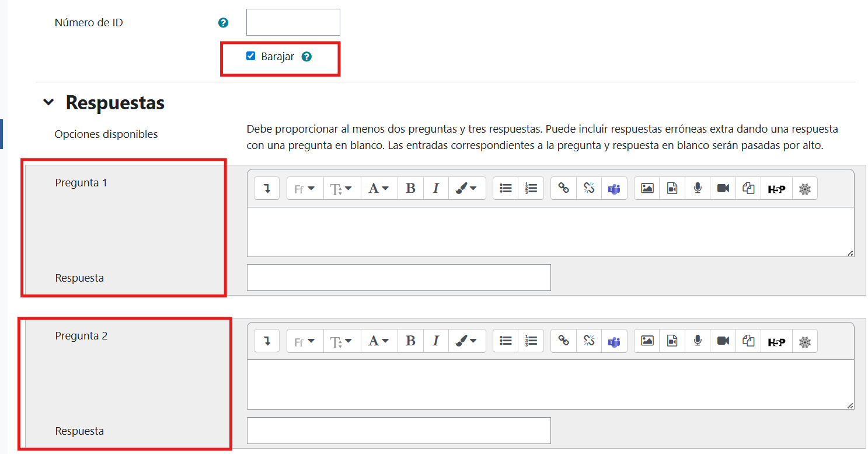Click the Barajar label text
This screenshot has width=868, height=454.
pyautogui.click(x=278, y=57)
